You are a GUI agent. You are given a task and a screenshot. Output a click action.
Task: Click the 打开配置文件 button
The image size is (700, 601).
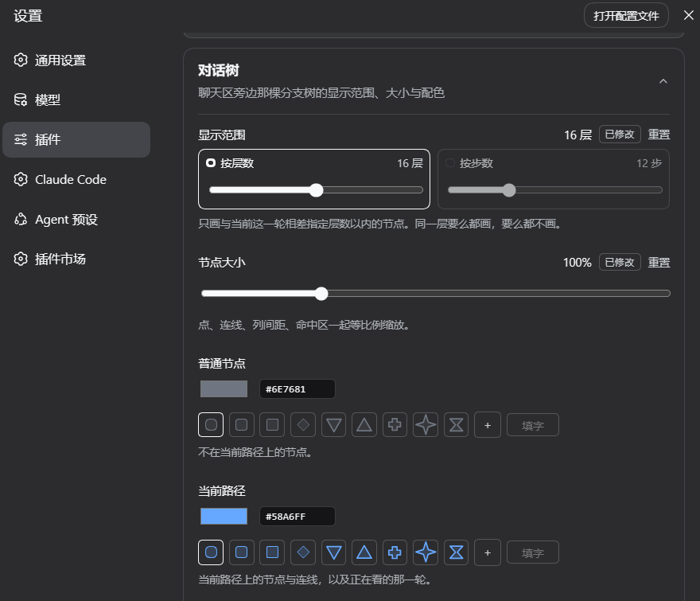coord(626,16)
